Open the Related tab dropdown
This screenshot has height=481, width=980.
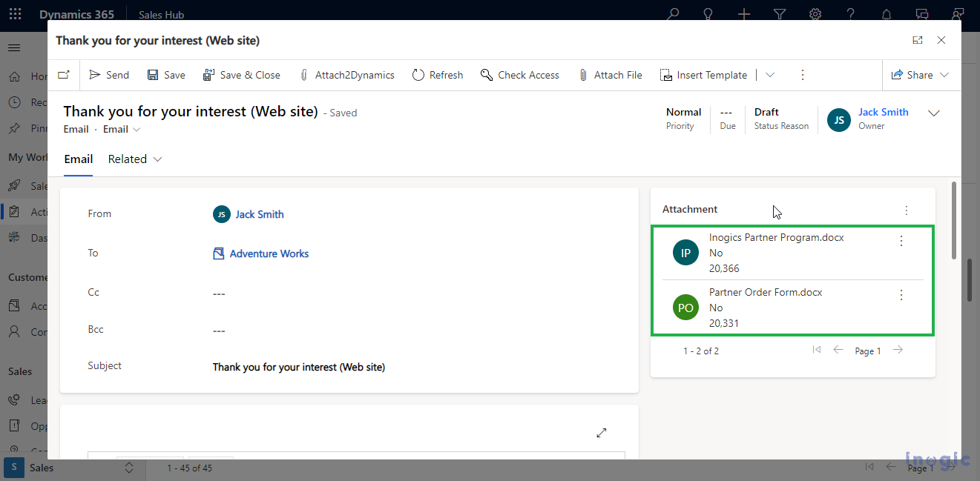click(135, 159)
